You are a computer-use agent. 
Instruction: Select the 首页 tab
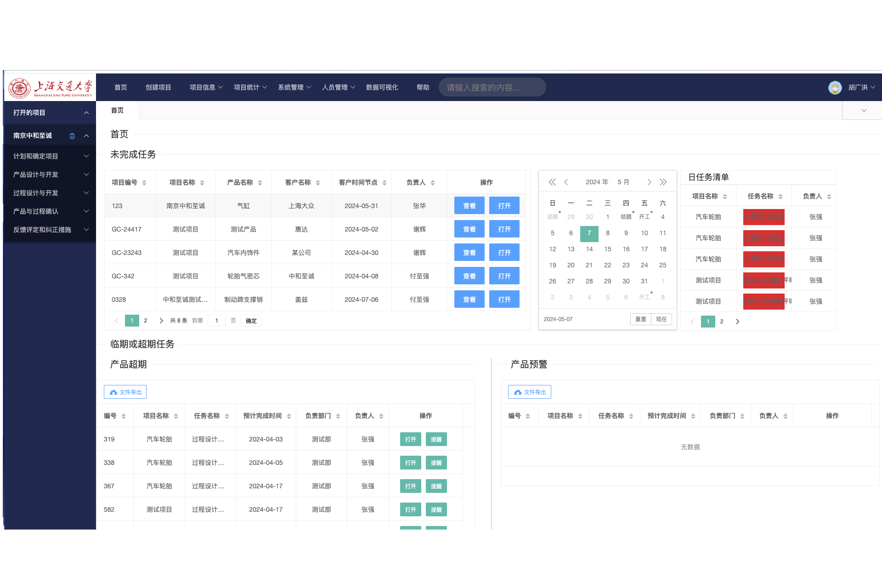point(118,110)
